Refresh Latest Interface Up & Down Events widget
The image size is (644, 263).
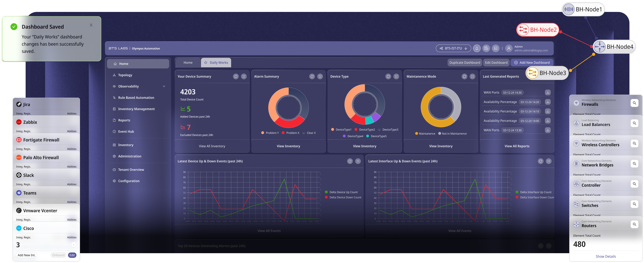click(x=541, y=161)
